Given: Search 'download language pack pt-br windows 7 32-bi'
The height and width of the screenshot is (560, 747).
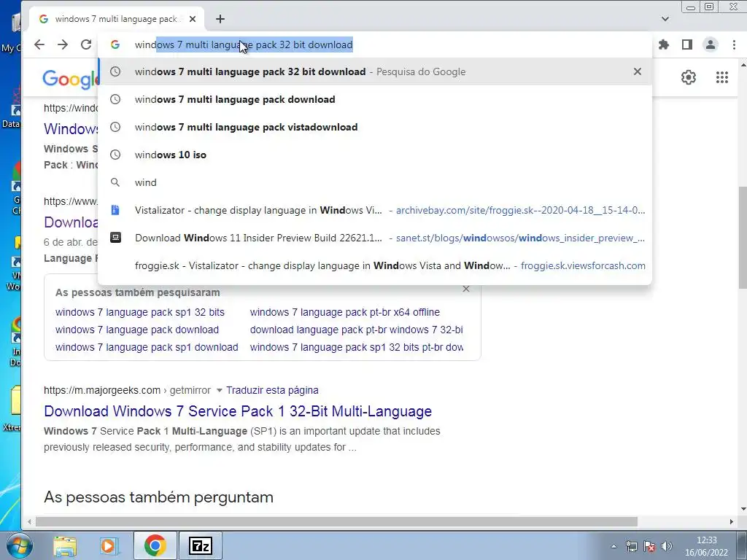Looking at the screenshot, I should (x=356, y=330).
